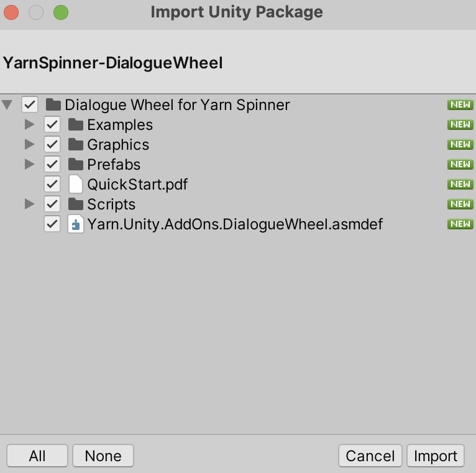Click the Scripts folder icon
The height and width of the screenshot is (473, 476).
tap(76, 204)
